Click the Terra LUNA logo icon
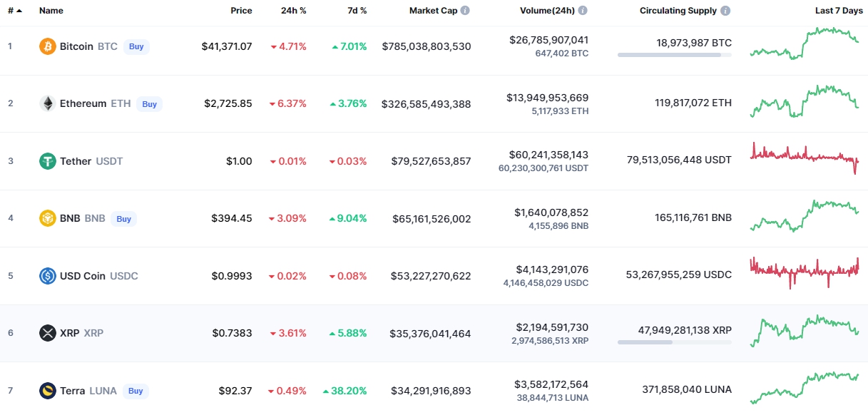Screen dimensions: 868x415 [x=47, y=391]
